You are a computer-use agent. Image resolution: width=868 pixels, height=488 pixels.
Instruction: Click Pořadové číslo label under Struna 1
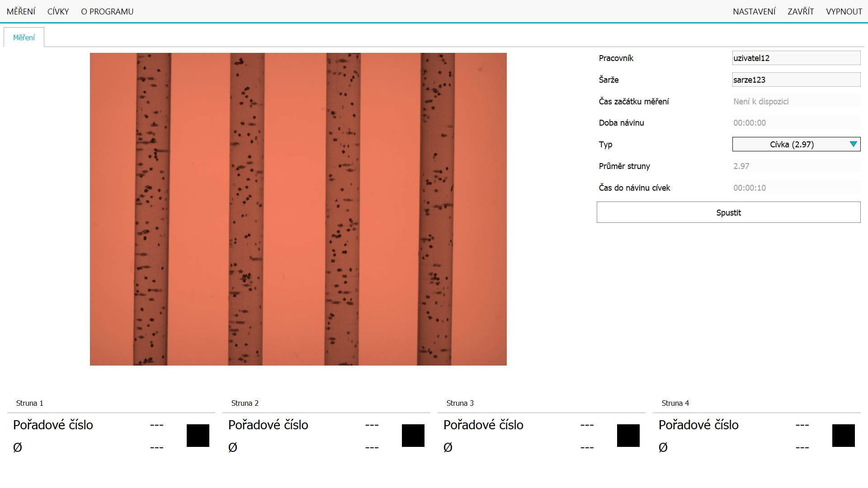click(53, 425)
